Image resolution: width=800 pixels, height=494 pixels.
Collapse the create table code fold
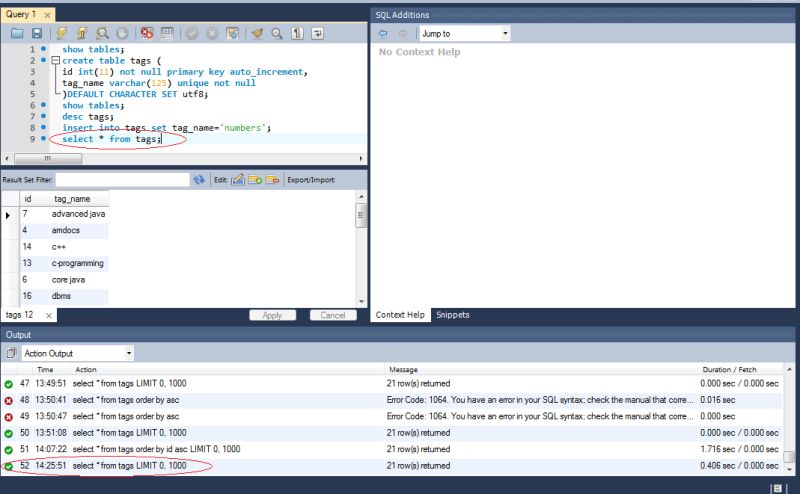(56, 60)
